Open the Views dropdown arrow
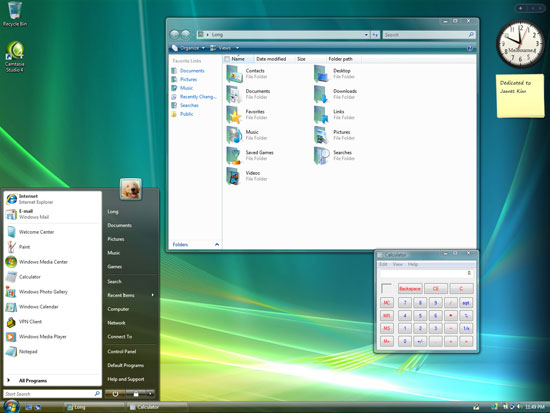Image resolution: width=550 pixels, height=413 pixels. point(237,48)
